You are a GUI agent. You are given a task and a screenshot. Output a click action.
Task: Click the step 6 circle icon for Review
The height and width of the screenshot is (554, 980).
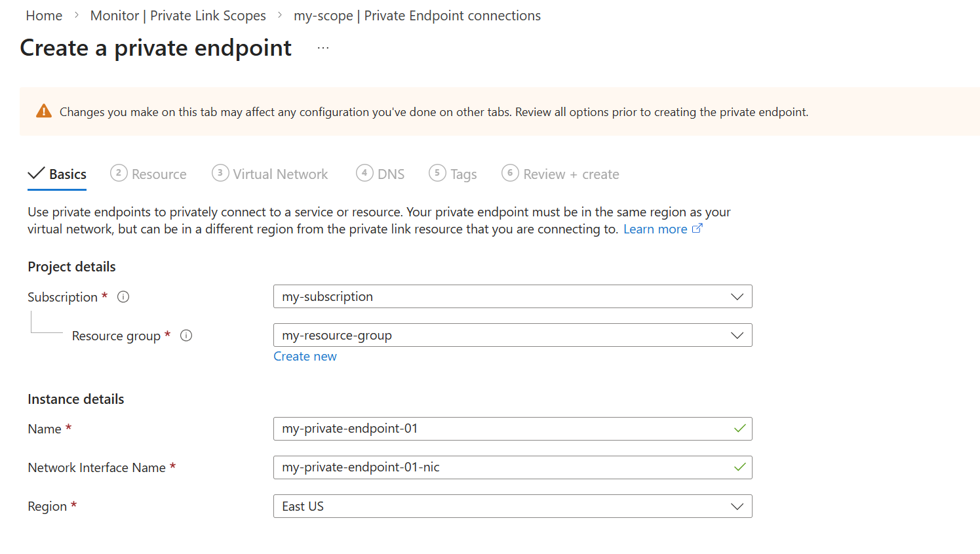pos(510,173)
